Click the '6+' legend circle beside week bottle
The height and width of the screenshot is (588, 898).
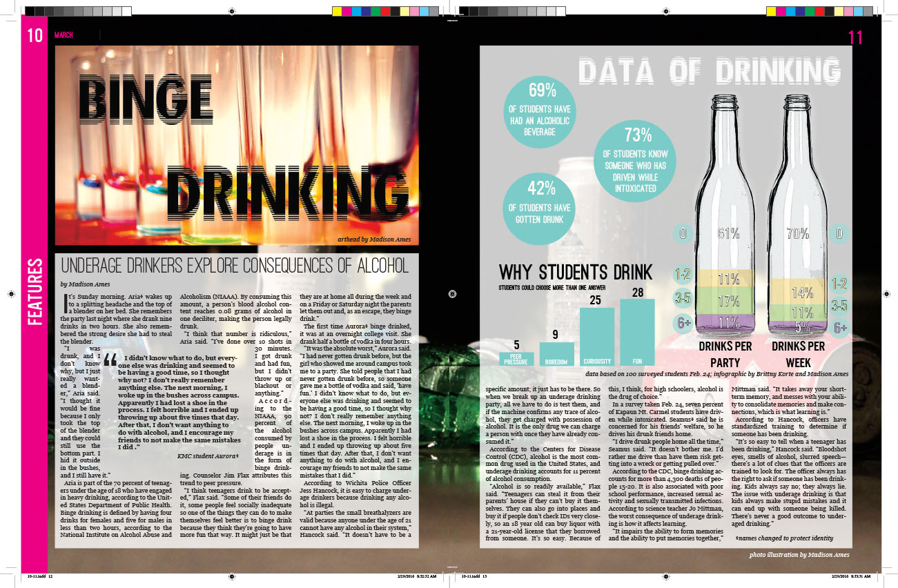(840, 329)
